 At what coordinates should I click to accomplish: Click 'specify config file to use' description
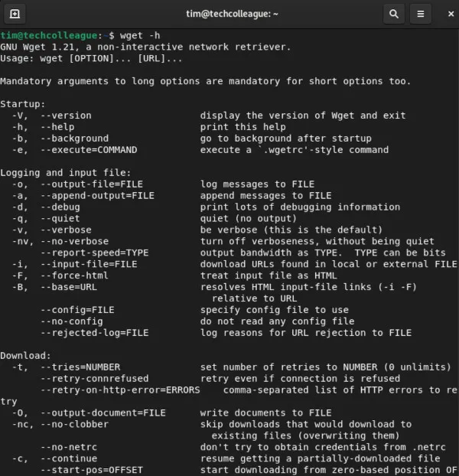[274, 310]
